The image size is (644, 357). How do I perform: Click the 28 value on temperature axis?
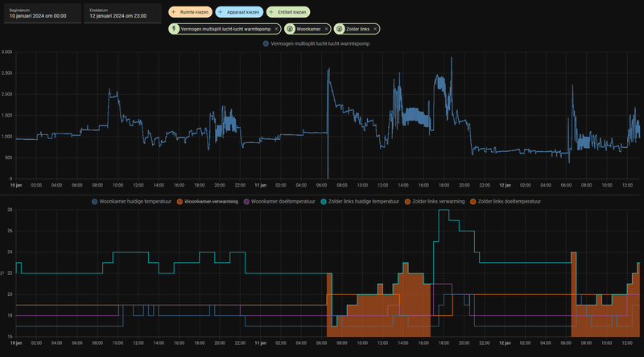click(10, 210)
